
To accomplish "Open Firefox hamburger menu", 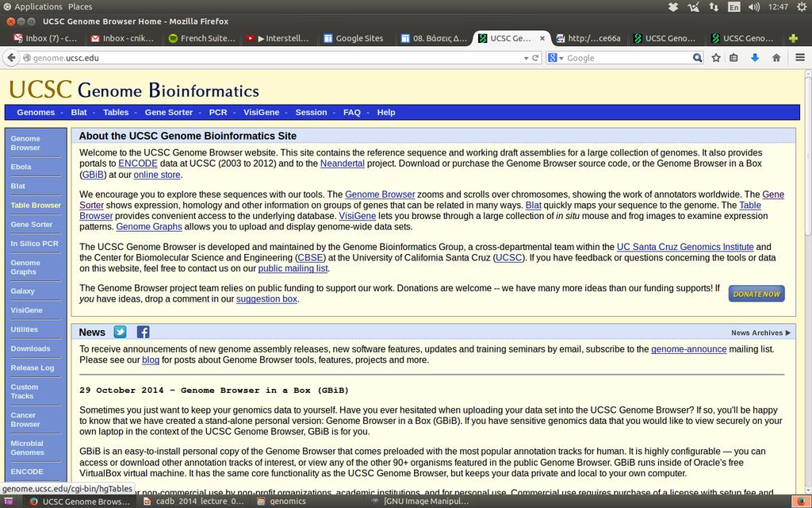I will (x=800, y=57).
